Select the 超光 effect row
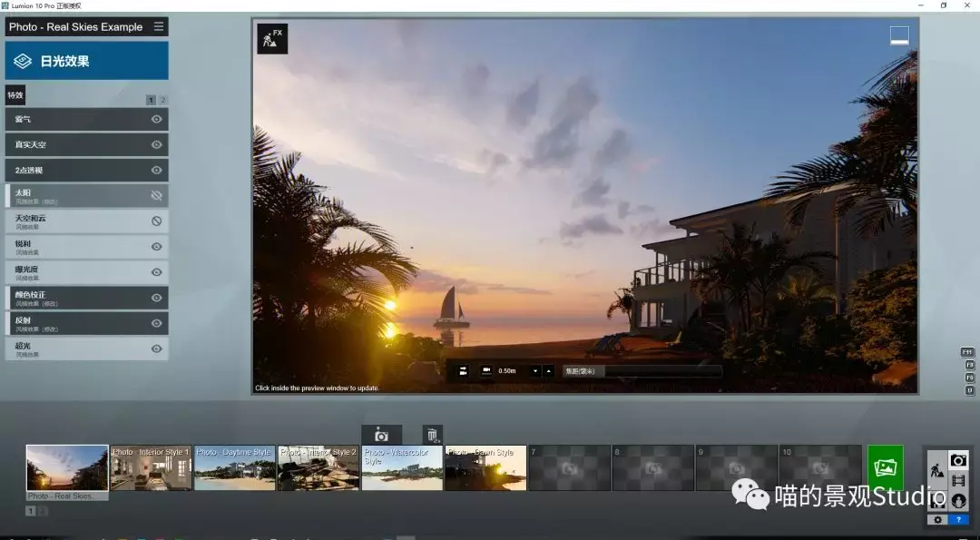This screenshot has height=540, width=980. tap(87, 349)
